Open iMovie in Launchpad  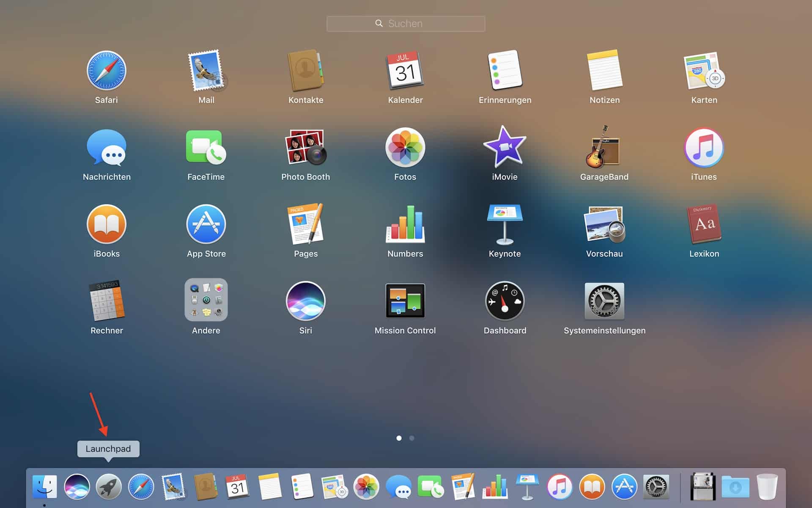pos(505,146)
